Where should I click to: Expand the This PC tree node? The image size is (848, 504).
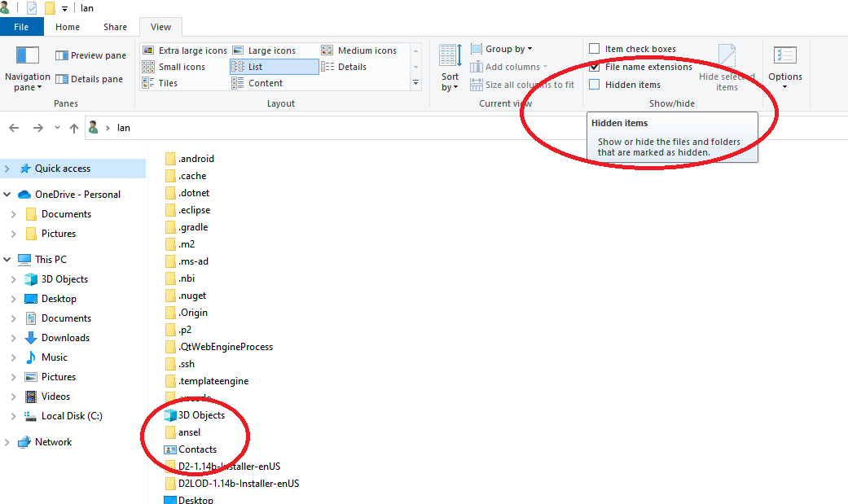tap(7, 260)
